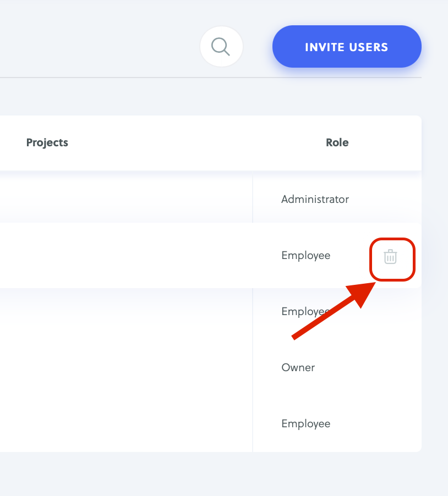Select the Projects cell in highlighted row
Viewport: 448px width, 496px height.
[x=127, y=256]
